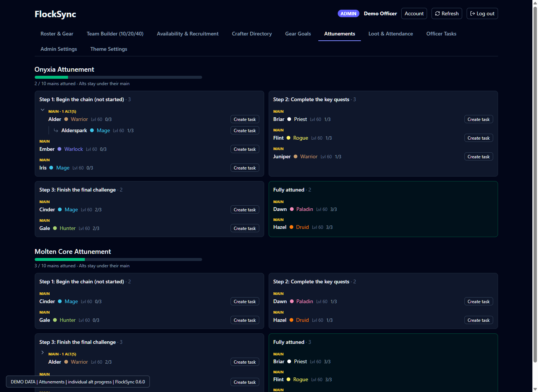Click Briar in Molten Core Fully attuned
Viewport: 538px width, 392px height.
[279, 362]
